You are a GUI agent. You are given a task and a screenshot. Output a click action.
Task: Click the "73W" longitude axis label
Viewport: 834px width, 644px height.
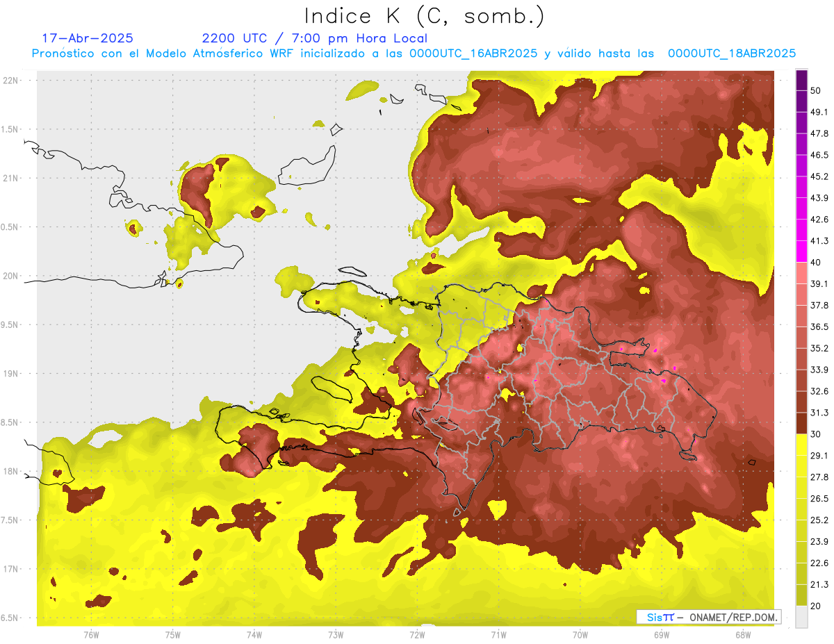tap(336, 635)
